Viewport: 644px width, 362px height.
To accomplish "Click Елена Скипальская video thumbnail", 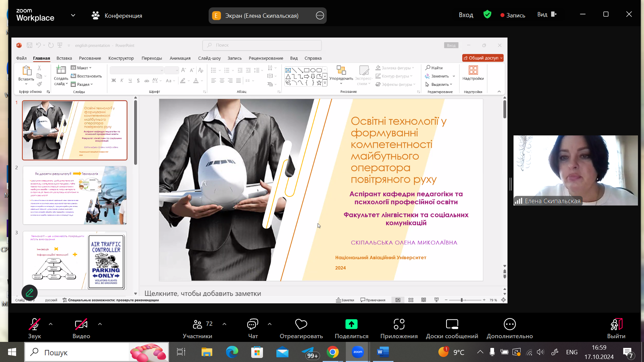I will [575, 170].
